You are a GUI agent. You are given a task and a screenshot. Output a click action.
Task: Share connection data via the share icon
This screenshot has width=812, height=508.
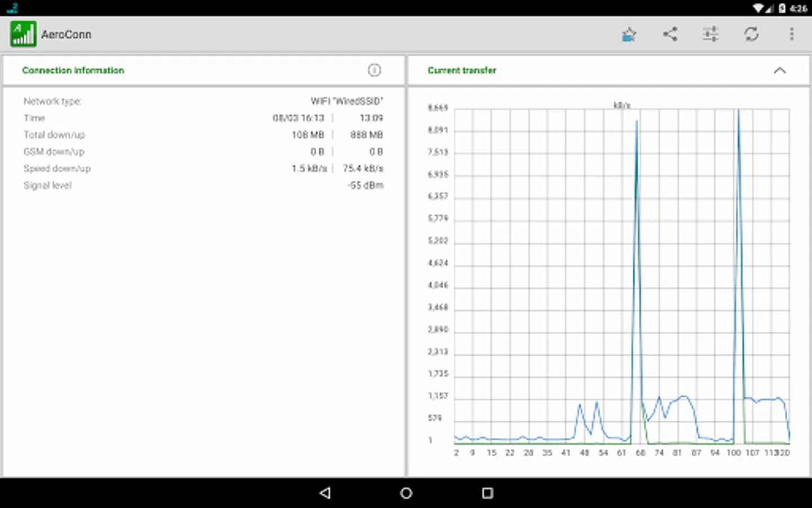[x=670, y=34]
